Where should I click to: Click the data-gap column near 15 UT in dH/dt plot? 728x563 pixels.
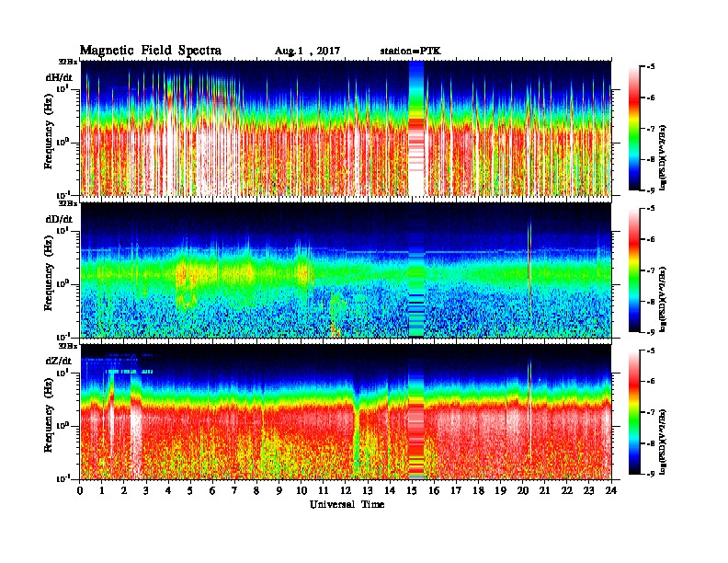[x=416, y=128]
